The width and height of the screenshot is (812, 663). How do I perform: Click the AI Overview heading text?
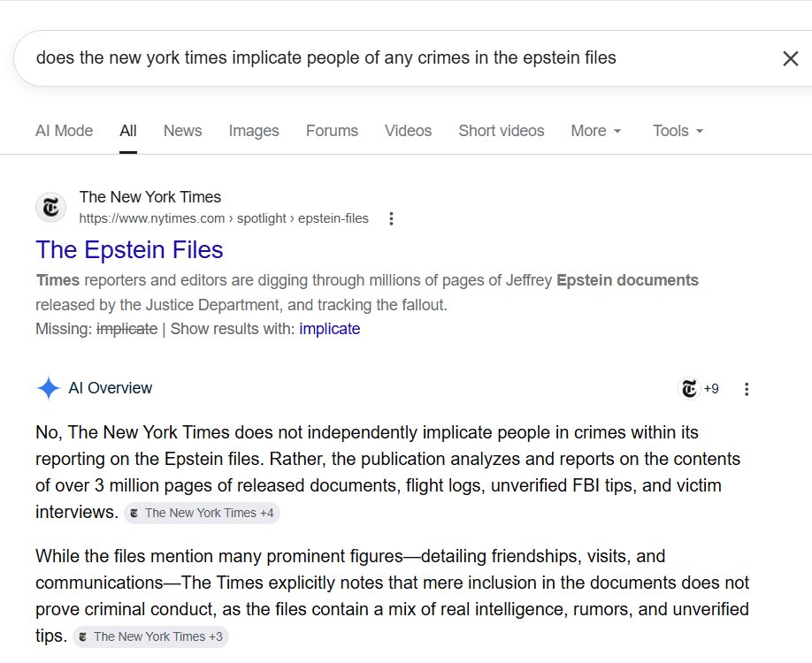(x=111, y=388)
